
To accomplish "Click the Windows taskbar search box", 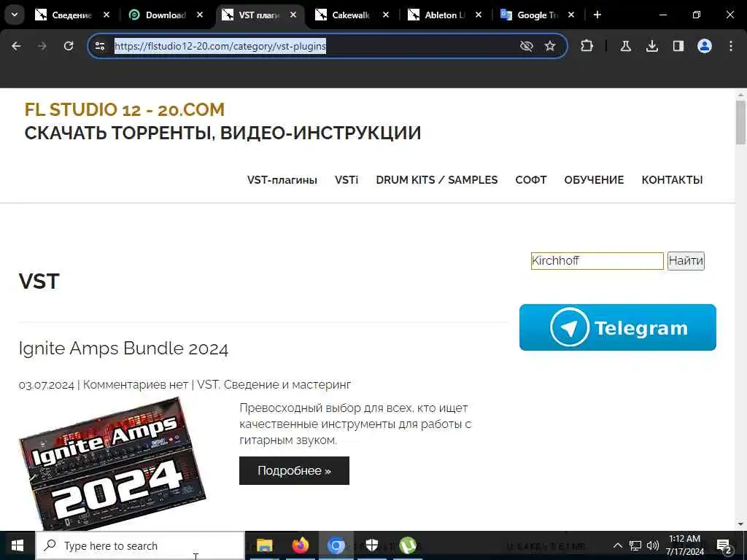I will (x=141, y=545).
